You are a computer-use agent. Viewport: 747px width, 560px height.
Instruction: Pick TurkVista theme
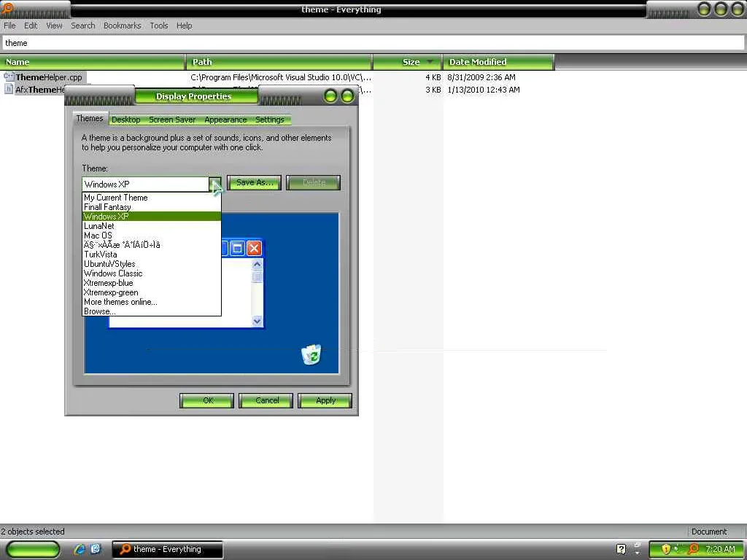(152, 254)
